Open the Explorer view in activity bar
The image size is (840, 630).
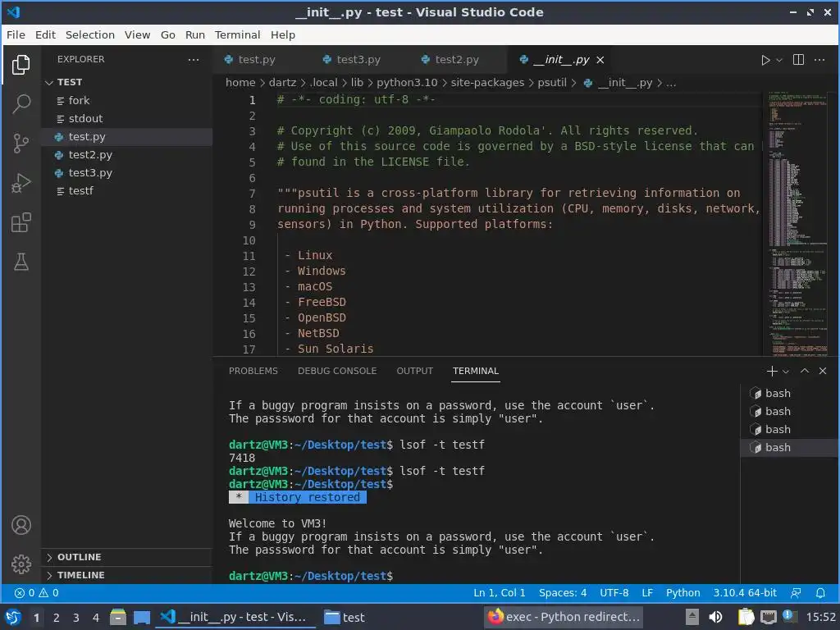click(x=21, y=65)
